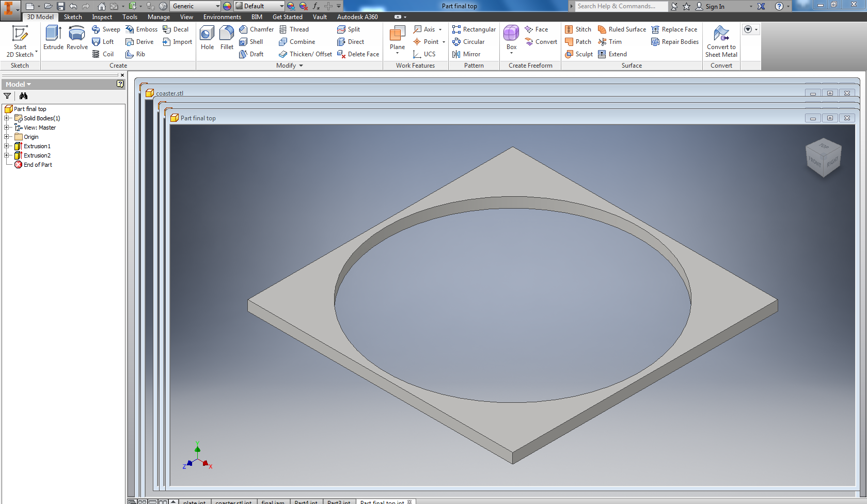Create a freeform Box
This screenshot has height=504, width=867.
[x=511, y=39]
